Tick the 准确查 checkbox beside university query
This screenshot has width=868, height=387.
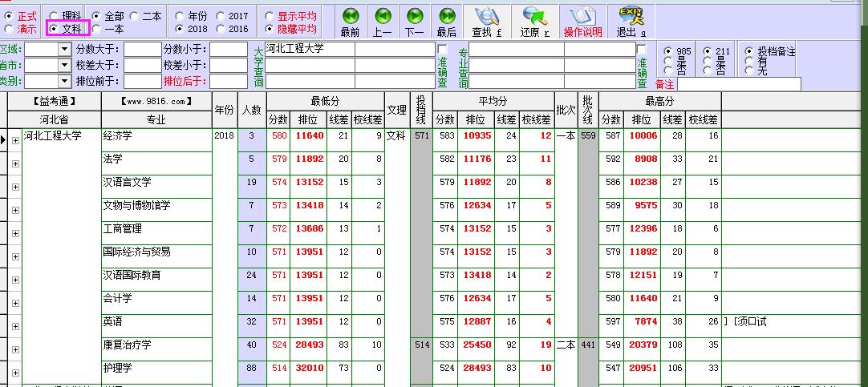point(442,49)
